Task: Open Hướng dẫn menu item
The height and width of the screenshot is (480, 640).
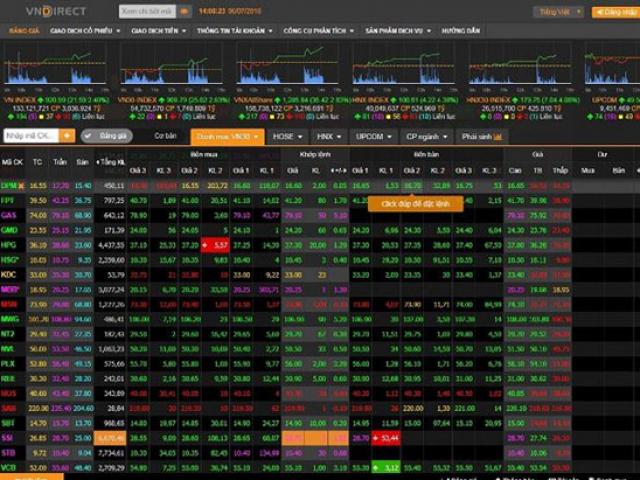Action: pyautogui.click(x=460, y=31)
